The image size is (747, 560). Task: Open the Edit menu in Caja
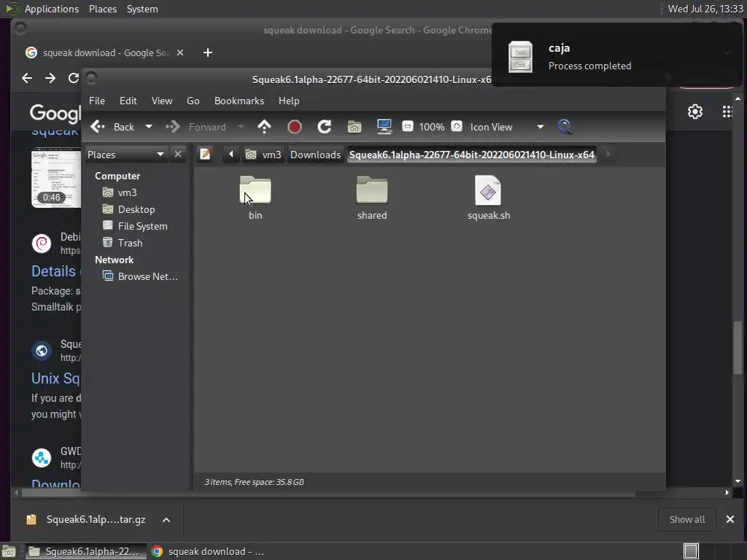click(x=128, y=101)
